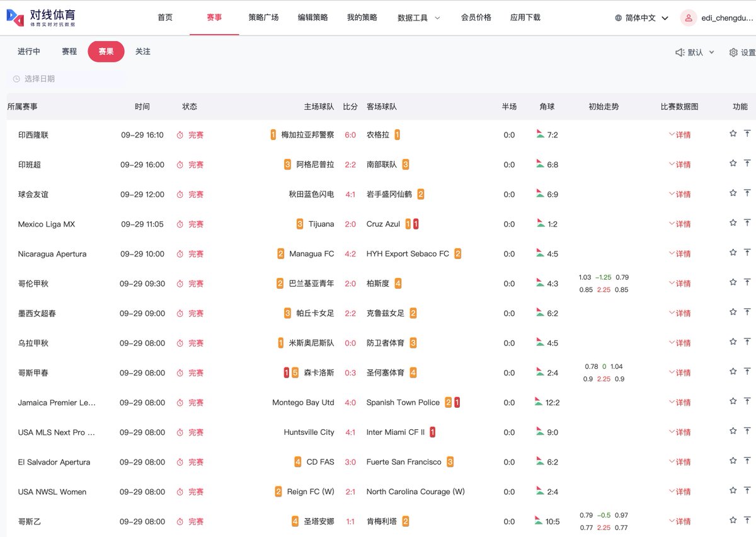Pin the 印西隆联 match to top
Screen dimensions: 756x537
click(747, 134)
